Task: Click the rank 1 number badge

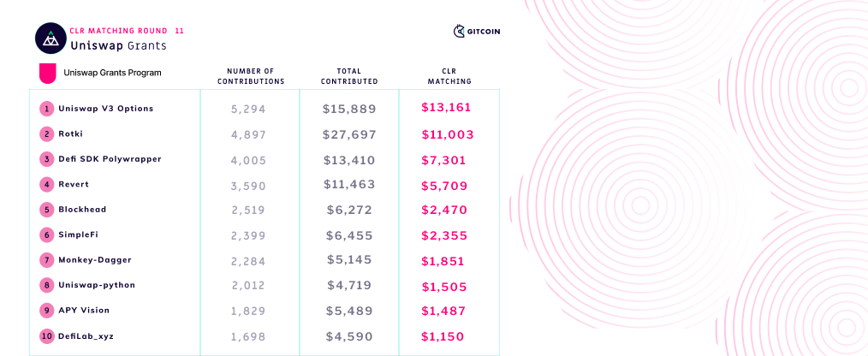Action: pos(46,109)
